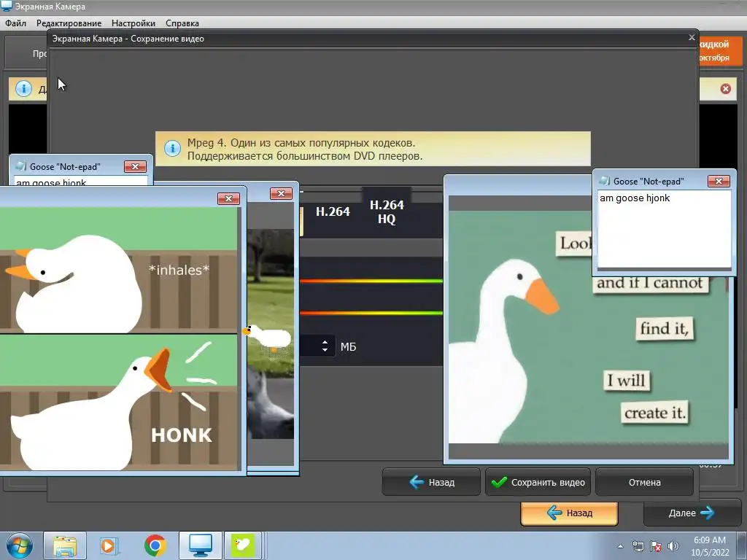
Task: Open the Windows Start menu
Action: tap(20, 545)
